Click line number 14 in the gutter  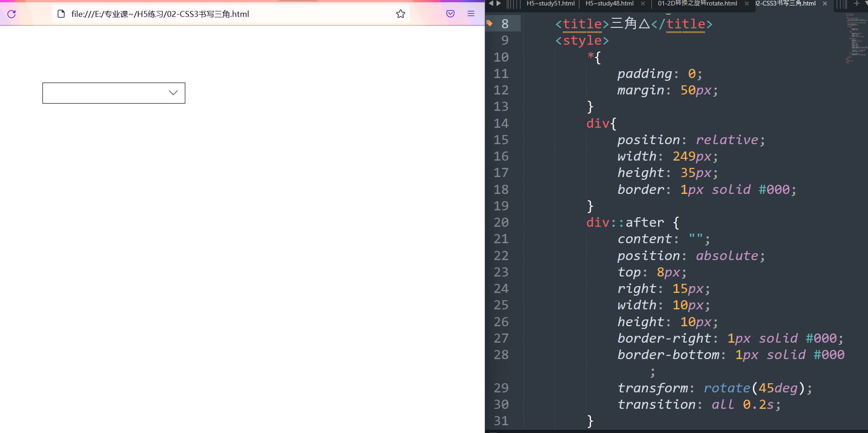pos(501,123)
